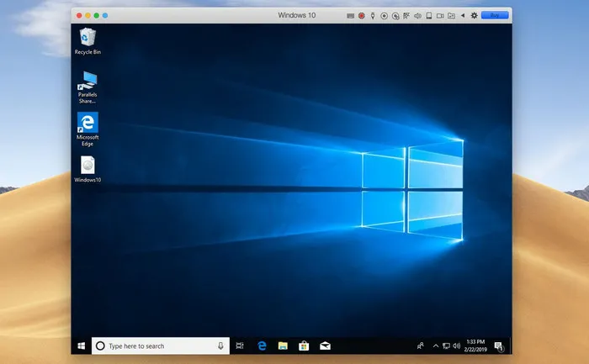Click the CD/DVD disc icon in Parallels toolbar
The width and height of the screenshot is (589, 364).
click(384, 16)
